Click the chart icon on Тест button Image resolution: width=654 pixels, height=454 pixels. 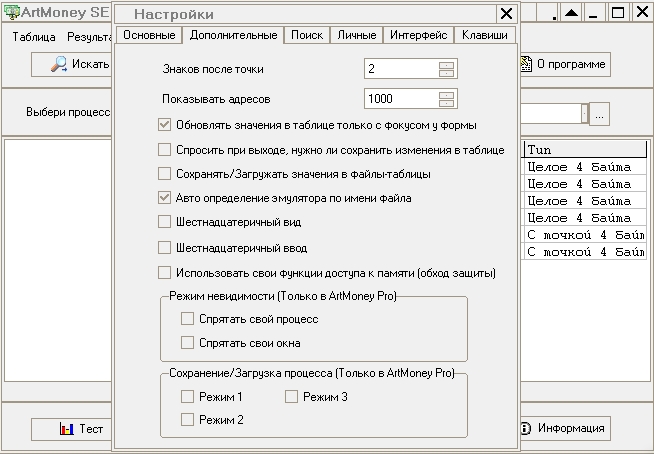[x=66, y=429]
